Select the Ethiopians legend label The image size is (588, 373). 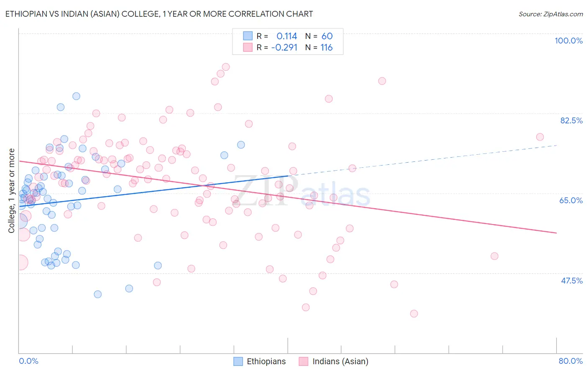point(266,361)
